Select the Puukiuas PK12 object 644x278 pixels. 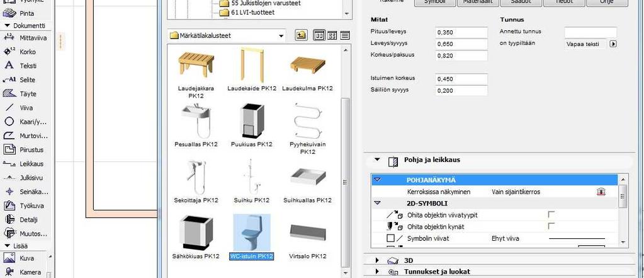(x=252, y=125)
